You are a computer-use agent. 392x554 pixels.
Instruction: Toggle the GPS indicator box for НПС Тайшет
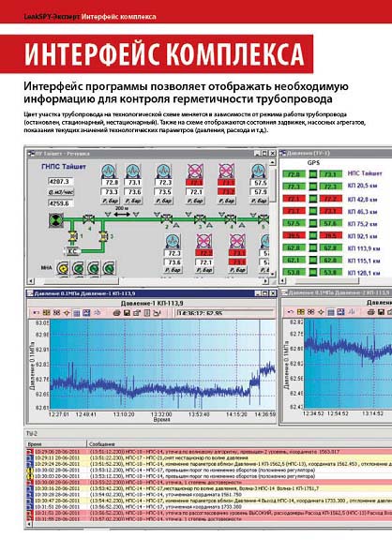point(313,174)
